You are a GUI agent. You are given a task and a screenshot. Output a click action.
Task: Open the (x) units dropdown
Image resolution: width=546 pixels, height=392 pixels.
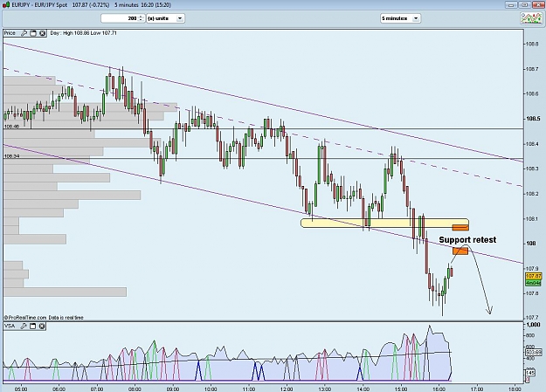click(165, 18)
